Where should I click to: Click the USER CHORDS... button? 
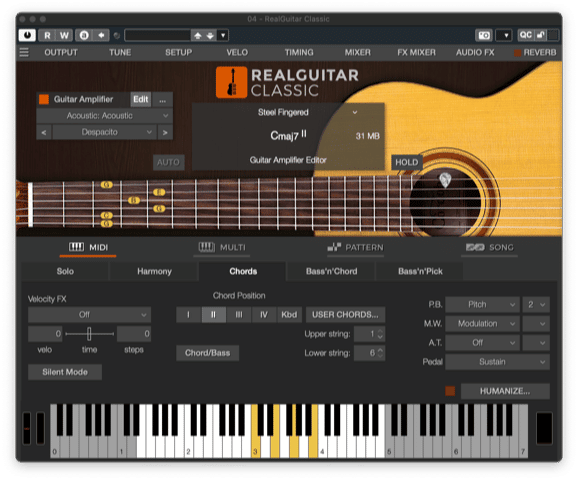[345, 314]
